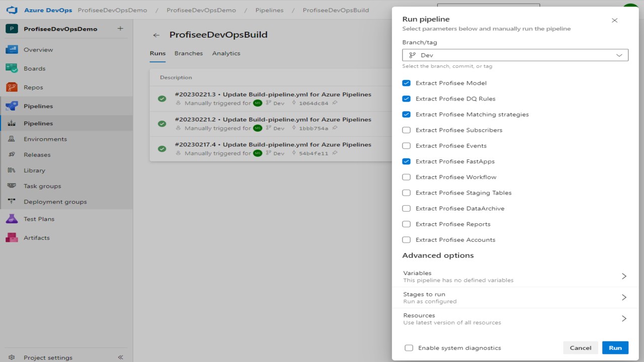The width and height of the screenshot is (644, 362).
Task: Open run #20230221.3 title
Action: pos(273,95)
